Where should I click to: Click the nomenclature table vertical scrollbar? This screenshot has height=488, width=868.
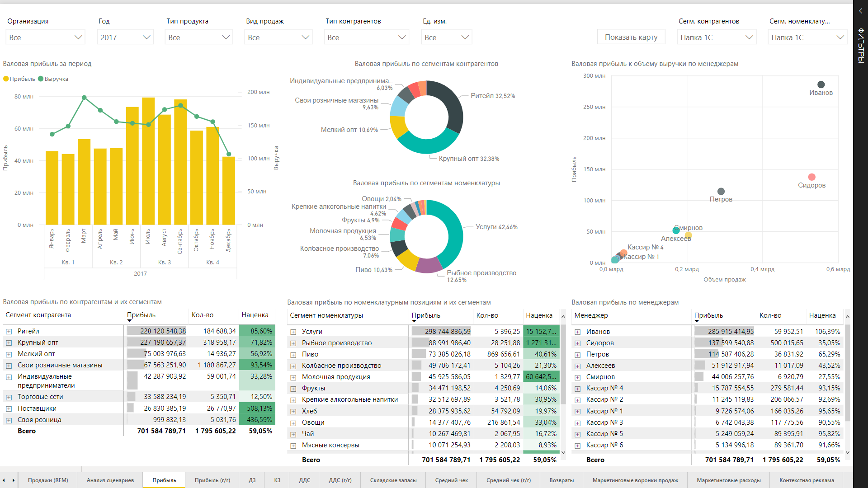point(563,364)
